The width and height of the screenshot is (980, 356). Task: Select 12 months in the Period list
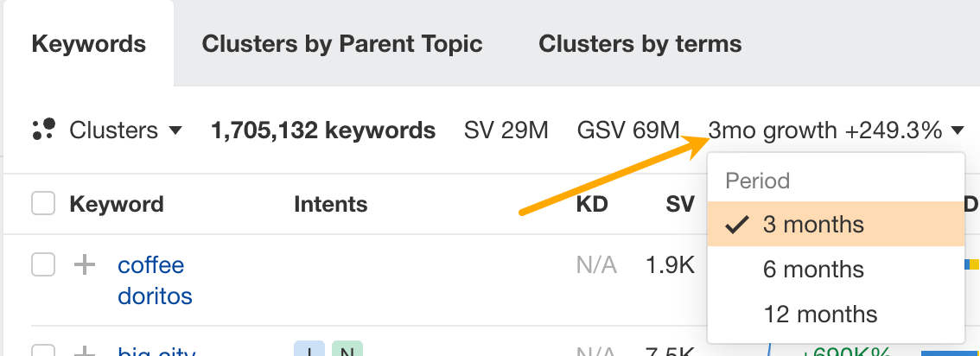[x=820, y=314]
